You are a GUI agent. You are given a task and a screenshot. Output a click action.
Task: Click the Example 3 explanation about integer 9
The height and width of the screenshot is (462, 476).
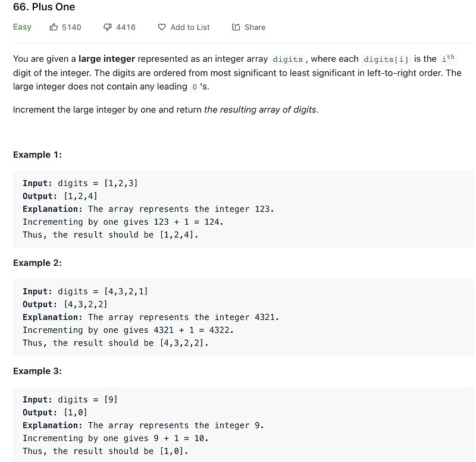[x=143, y=425]
